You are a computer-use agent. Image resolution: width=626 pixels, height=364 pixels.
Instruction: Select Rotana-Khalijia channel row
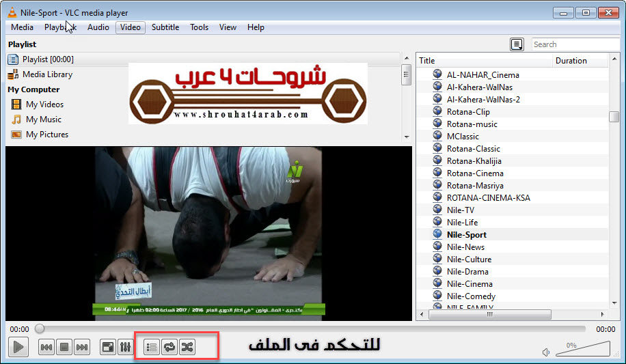(513, 161)
